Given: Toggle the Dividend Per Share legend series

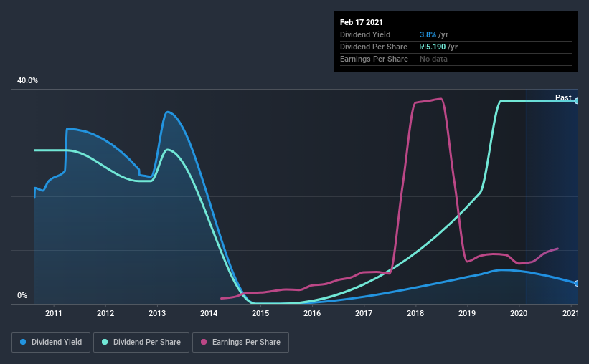Looking at the screenshot, I should (141, 343).
